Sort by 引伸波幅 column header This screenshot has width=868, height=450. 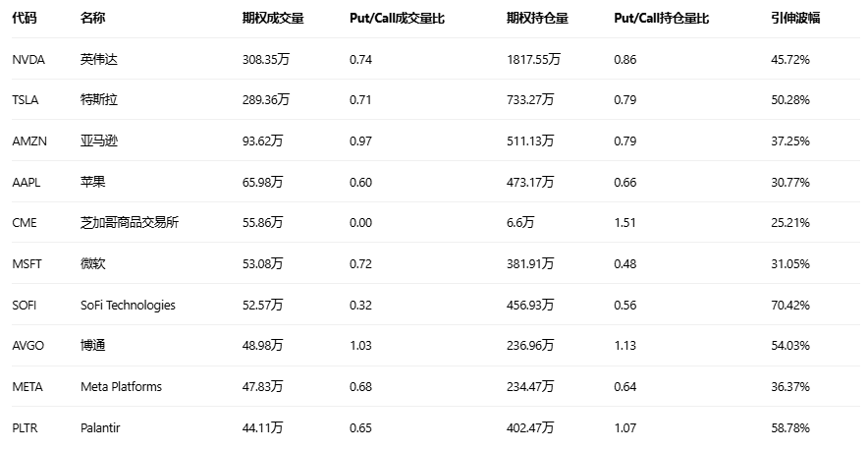click(x=795, y=18)
